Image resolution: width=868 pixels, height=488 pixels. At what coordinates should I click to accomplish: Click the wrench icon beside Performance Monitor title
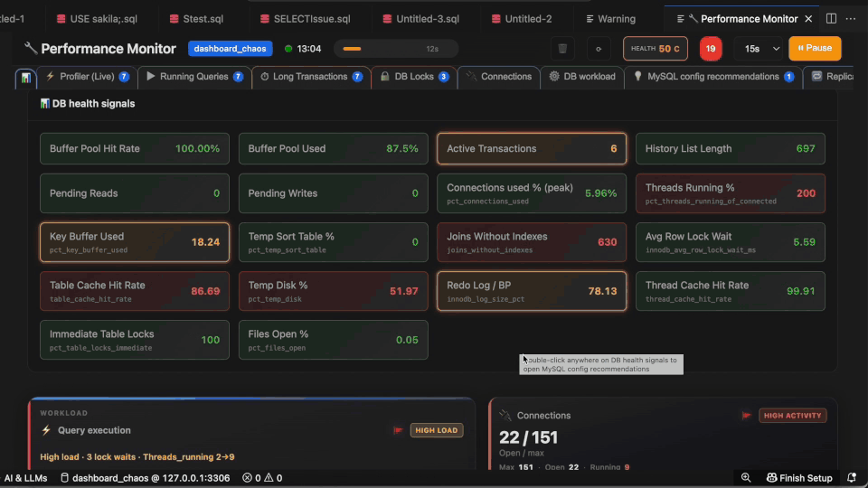[x=31, y=48]
